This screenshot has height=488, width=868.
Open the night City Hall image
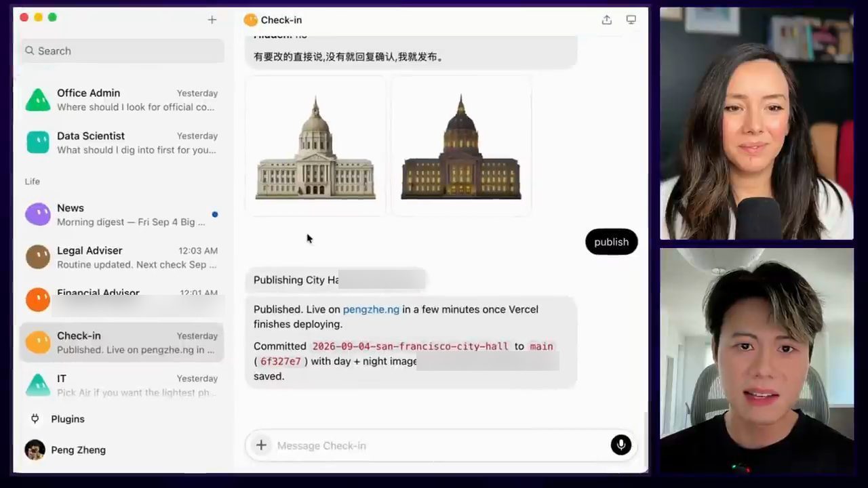coord(461,146)
